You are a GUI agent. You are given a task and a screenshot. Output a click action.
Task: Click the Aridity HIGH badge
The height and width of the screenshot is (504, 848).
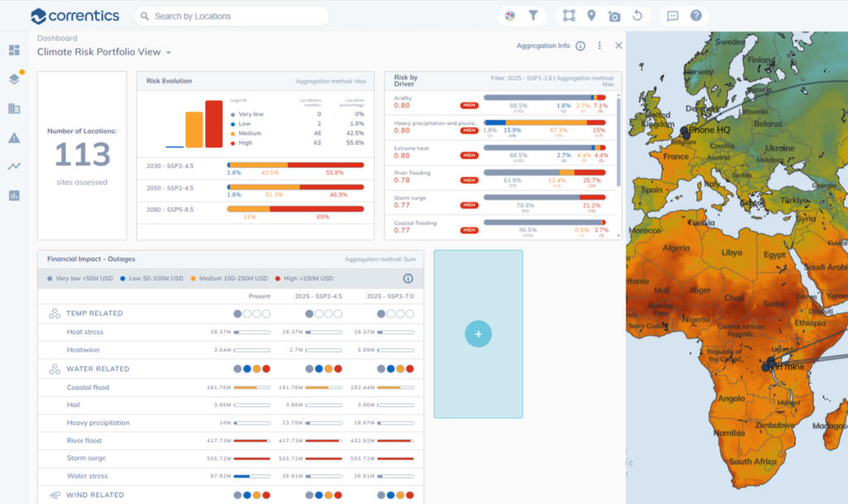(x=469, y=105)
